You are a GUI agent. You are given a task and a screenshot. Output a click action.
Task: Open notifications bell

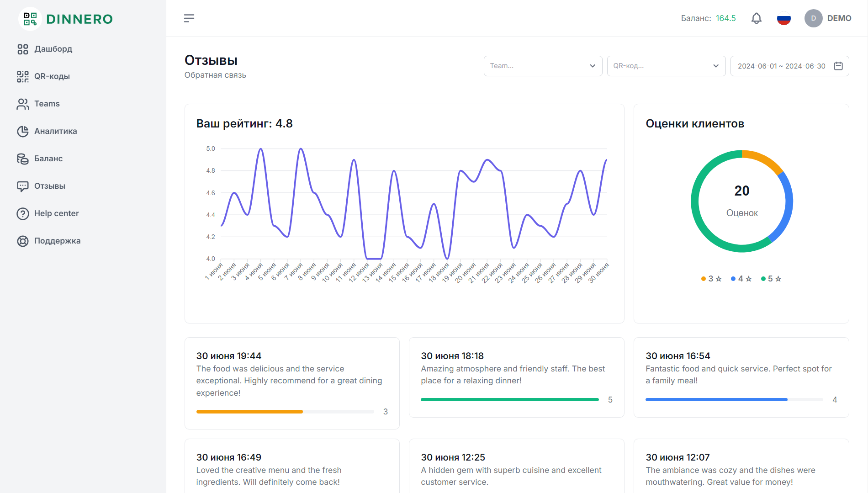[x=757, y=18]
